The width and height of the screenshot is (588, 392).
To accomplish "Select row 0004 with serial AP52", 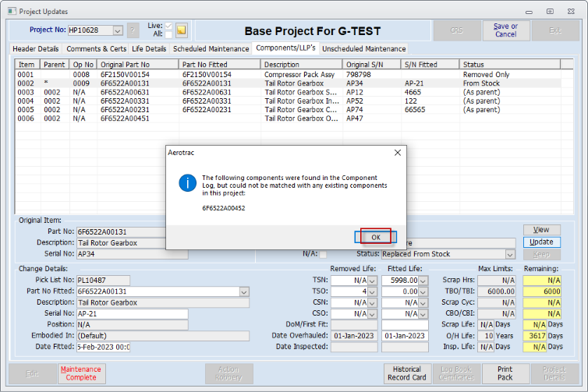I will 288,101.
